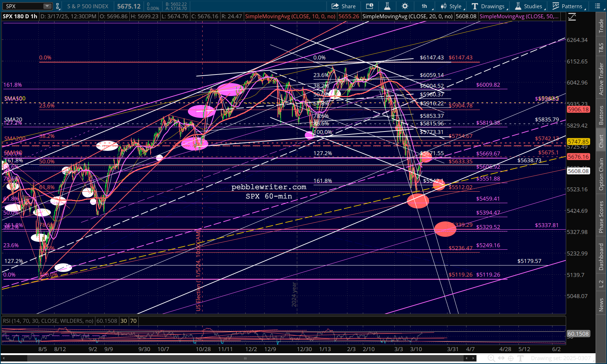The height and width of the screenshot is (364, 607).
Task: Click the SMA200 label at chart left
Action: [15, 139]
